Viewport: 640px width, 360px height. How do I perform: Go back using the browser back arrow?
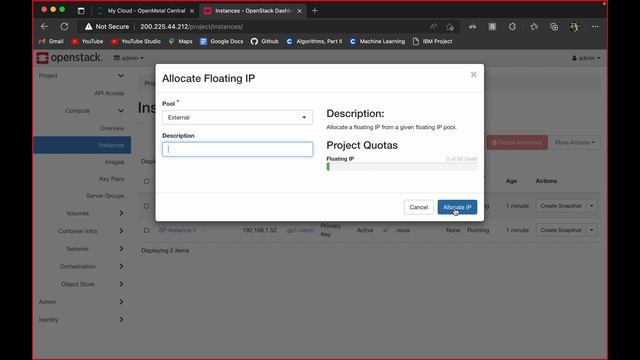(44, 27)
